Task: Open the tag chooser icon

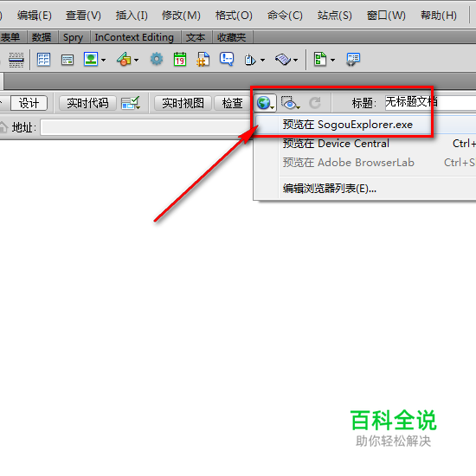Action: coord(353,59)
